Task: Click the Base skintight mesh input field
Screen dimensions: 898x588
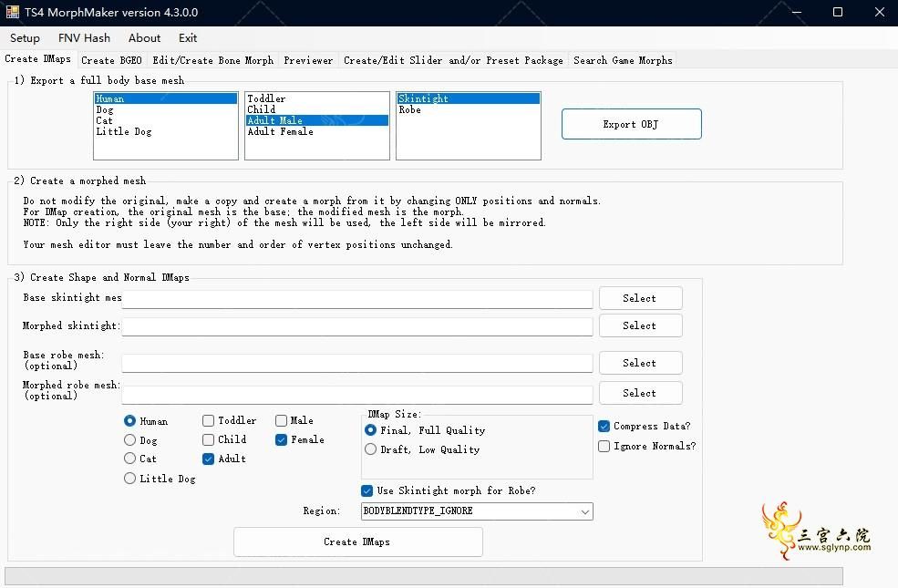Action: [356, 299]
